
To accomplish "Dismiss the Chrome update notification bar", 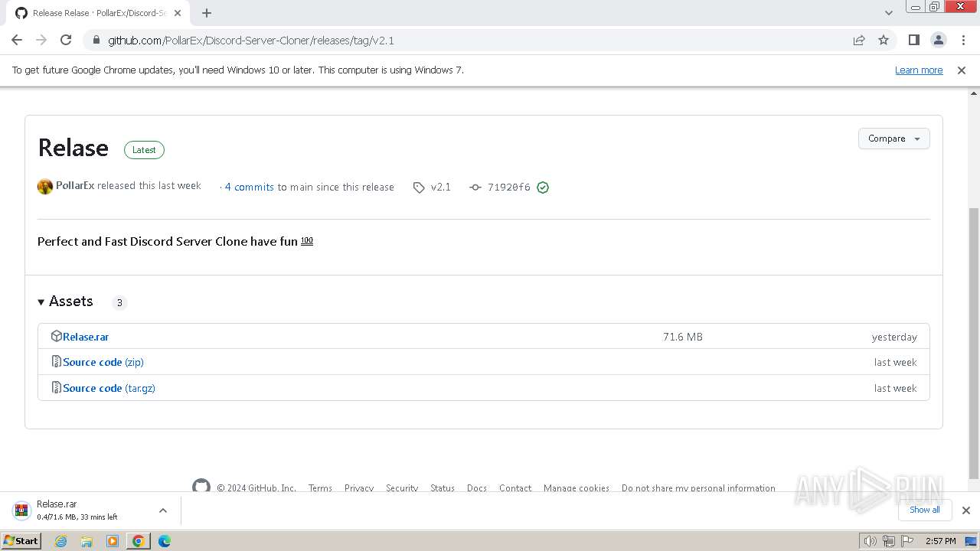I will 962,70.
